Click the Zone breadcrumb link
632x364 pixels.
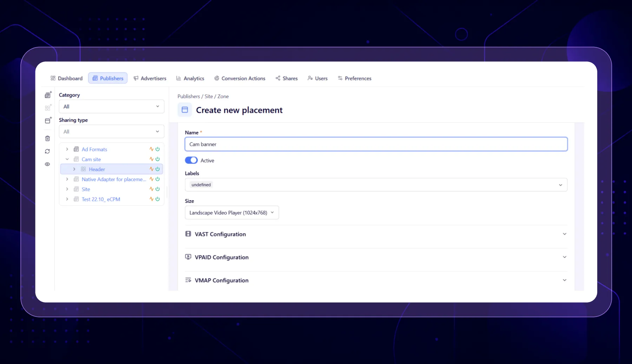tap(223, 96)
